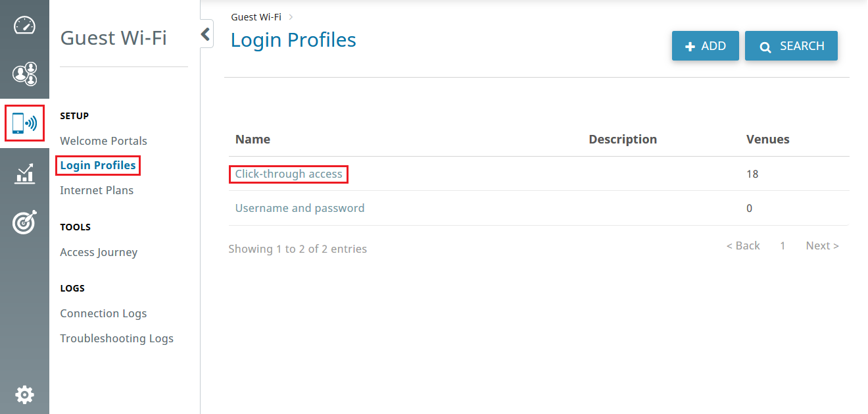
Task: Sort by the Name column header
Action: click(253, 140)
